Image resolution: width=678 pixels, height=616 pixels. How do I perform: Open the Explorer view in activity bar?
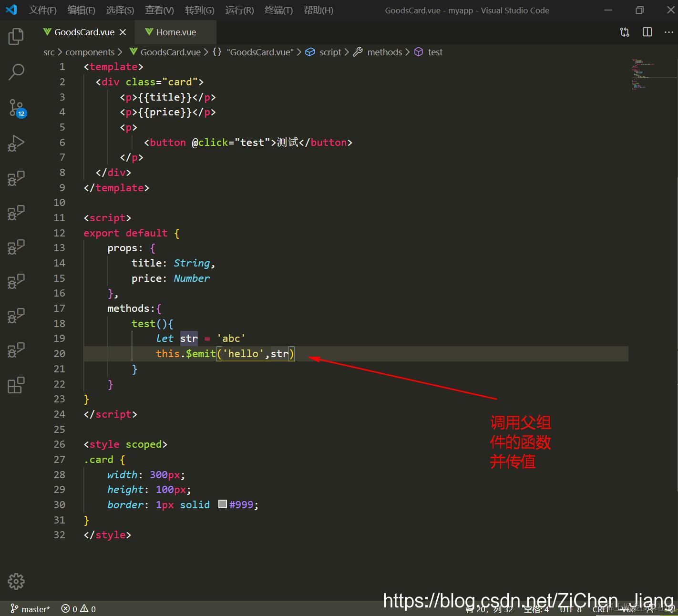pos(16,37)
